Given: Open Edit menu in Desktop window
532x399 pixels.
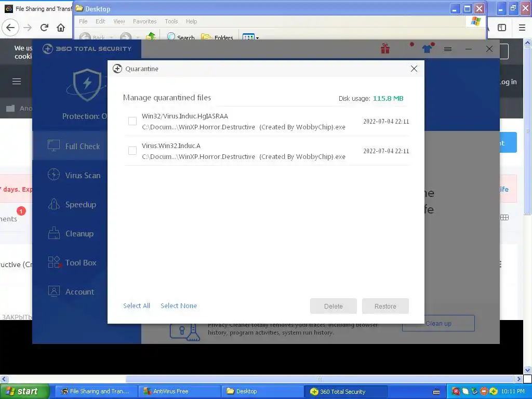Looking at the screenshot, I should coord(100,21).
